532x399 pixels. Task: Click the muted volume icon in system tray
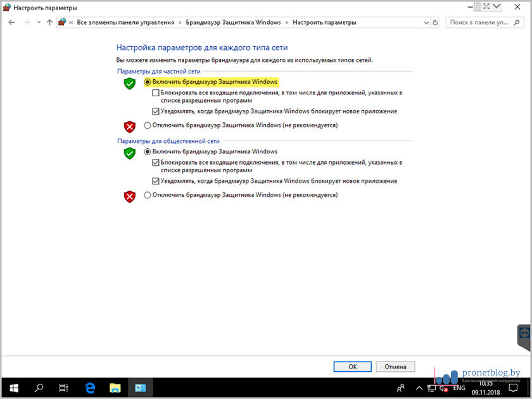point(443,387)
